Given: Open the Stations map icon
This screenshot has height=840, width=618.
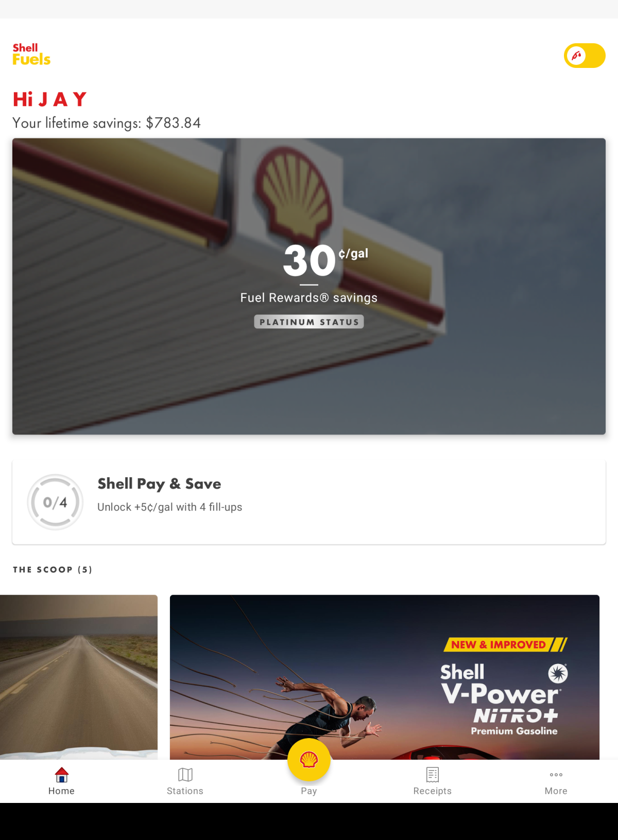Looking at the screenshot, I should pos(185,775).
